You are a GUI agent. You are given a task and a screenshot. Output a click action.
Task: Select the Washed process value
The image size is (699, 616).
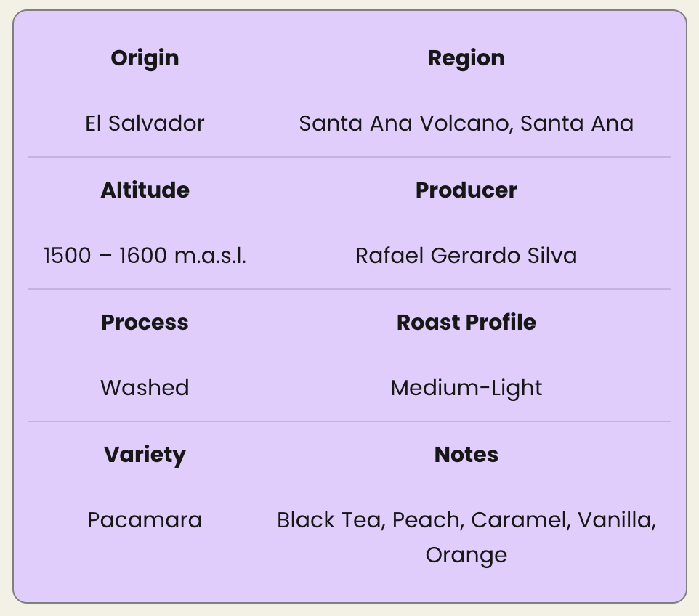pos(145,388)
